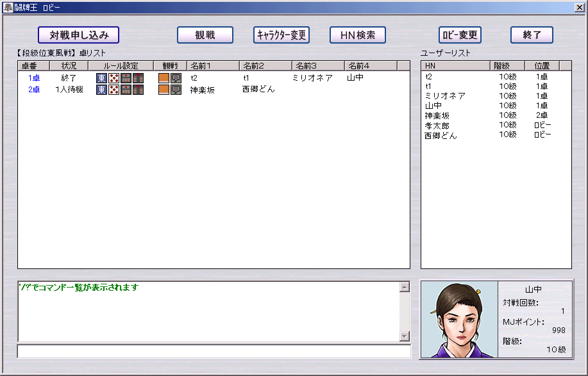Click the chat message input field

tap(214, 351)
